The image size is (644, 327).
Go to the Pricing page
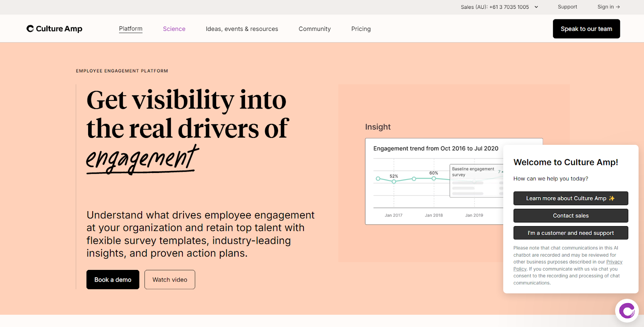tap(361, 29)
